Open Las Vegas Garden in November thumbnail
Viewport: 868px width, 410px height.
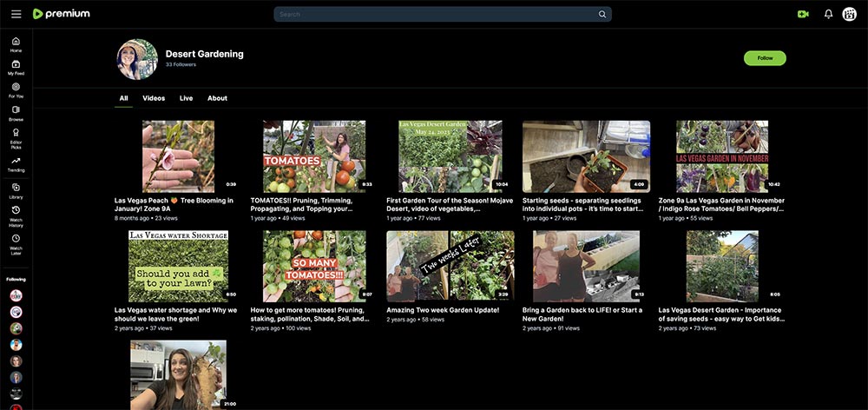click(x=722, y=156)
